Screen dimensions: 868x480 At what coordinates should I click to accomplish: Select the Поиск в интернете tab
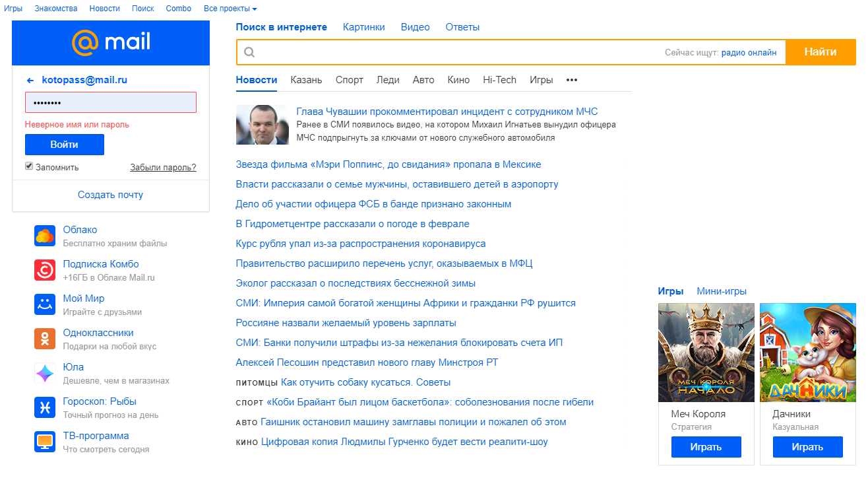(282, 27)
